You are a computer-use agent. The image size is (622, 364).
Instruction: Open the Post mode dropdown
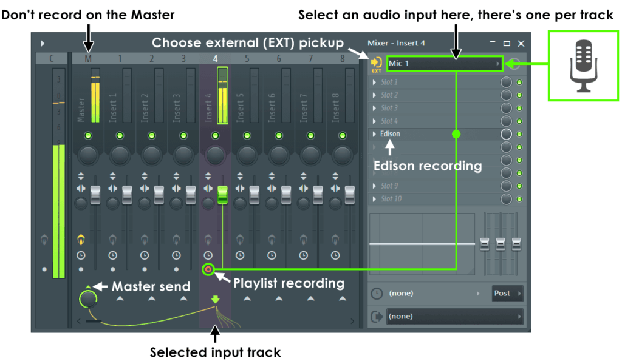[x=507, y=294]
